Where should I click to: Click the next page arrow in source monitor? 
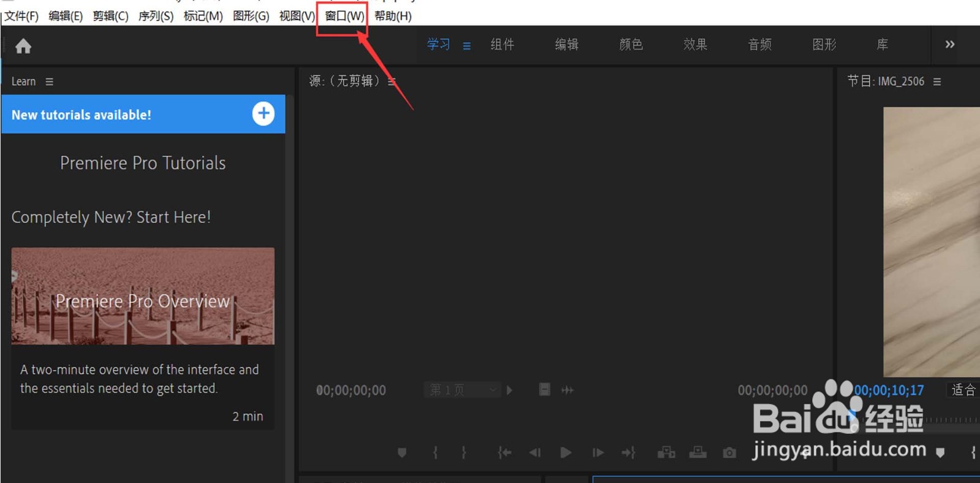point(510,390)
